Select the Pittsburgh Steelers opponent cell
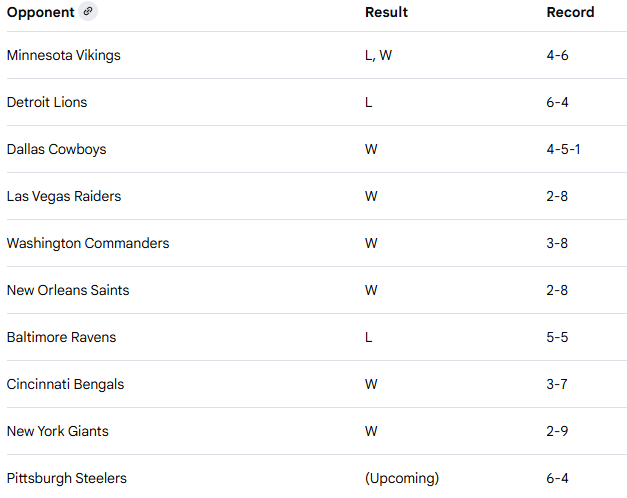The height and width of the screenshot is (498, 627). pos(66,478)
